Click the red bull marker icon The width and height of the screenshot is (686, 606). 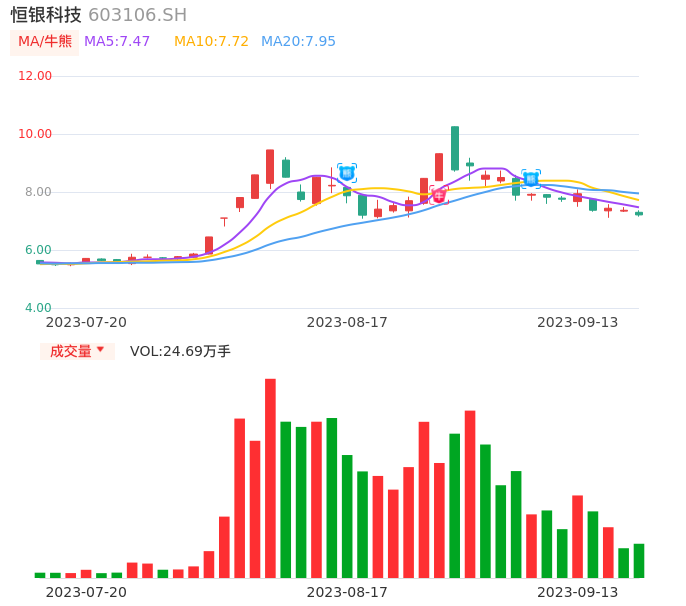pos(439,195)
